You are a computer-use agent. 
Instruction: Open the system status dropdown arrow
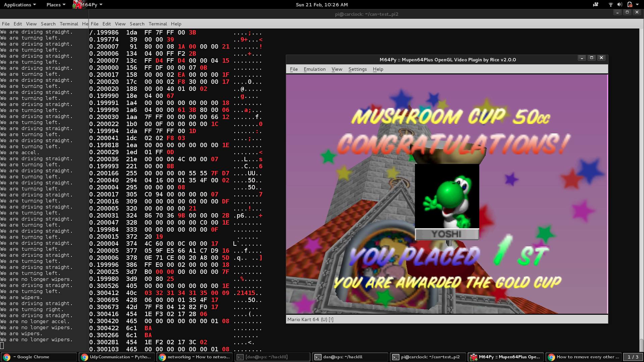(x=637, y=5)
